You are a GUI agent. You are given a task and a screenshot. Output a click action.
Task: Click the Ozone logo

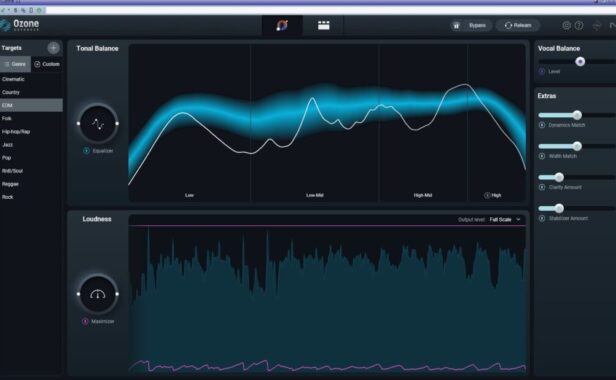click(x=20, y=25)
